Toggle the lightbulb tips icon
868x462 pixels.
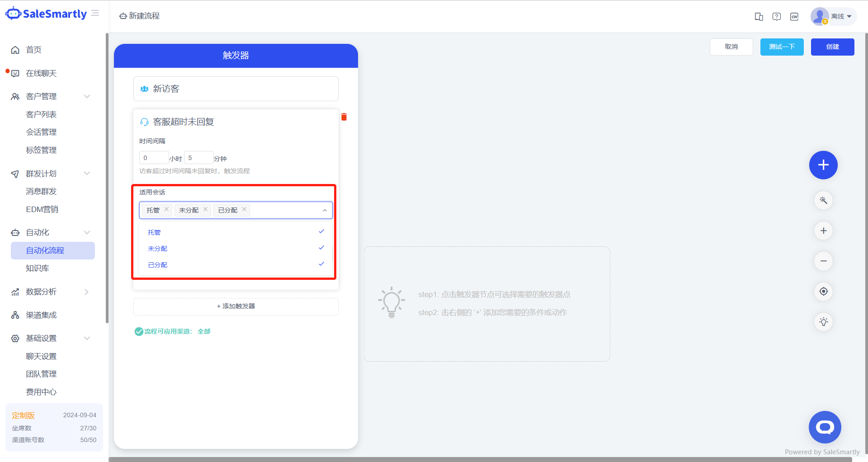pyautogui.click(x=823, y=322)
